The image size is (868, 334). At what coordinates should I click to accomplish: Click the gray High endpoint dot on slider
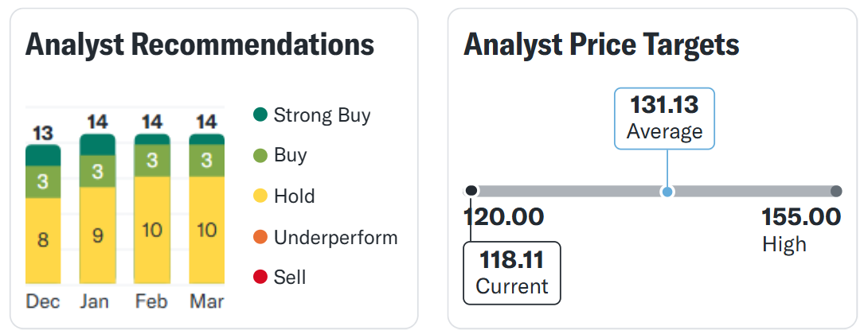pyautogui.click(x=836, y=192)
